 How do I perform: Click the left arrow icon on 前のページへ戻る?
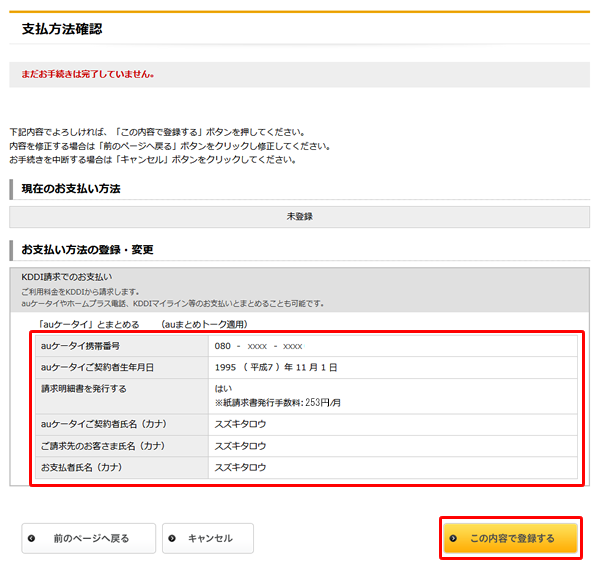(x=32, y=538)
